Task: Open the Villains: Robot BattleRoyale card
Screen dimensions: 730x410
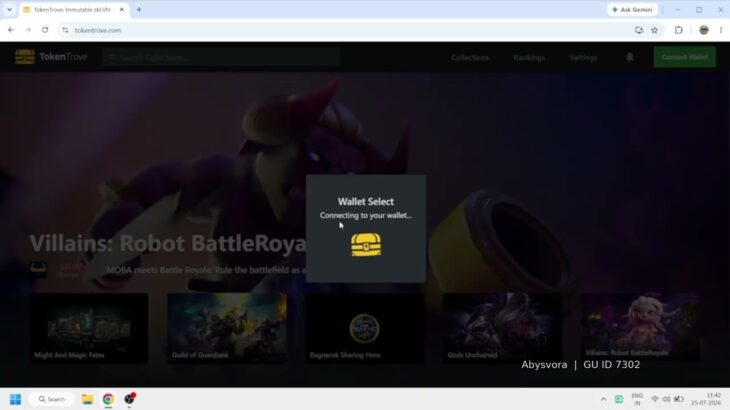Action: pos(640,327)
